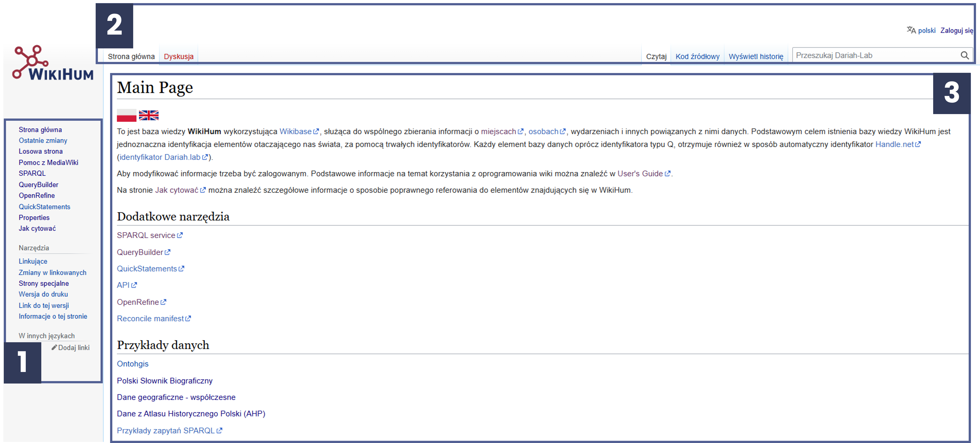Image resolution: width=980 pixels, height=443 pixels.
Task: Open Ostatnie zmiany in the sidebar
Action: (43, 140)
